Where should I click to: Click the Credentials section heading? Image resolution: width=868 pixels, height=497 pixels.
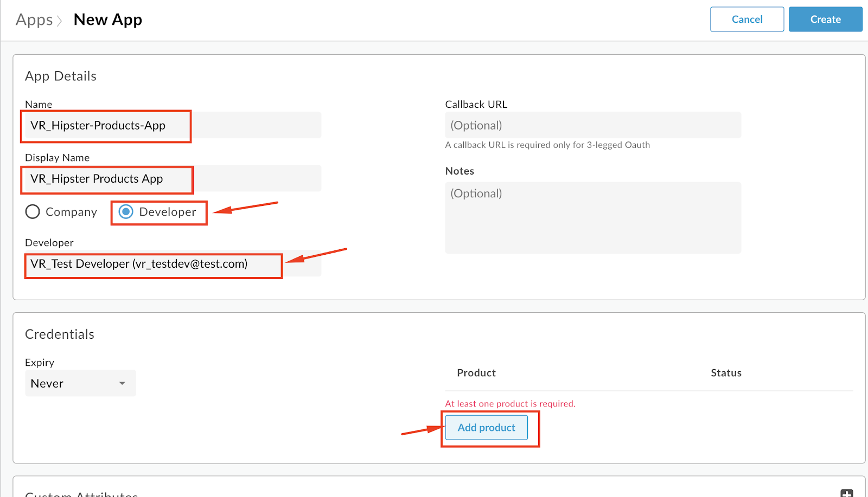60,334
